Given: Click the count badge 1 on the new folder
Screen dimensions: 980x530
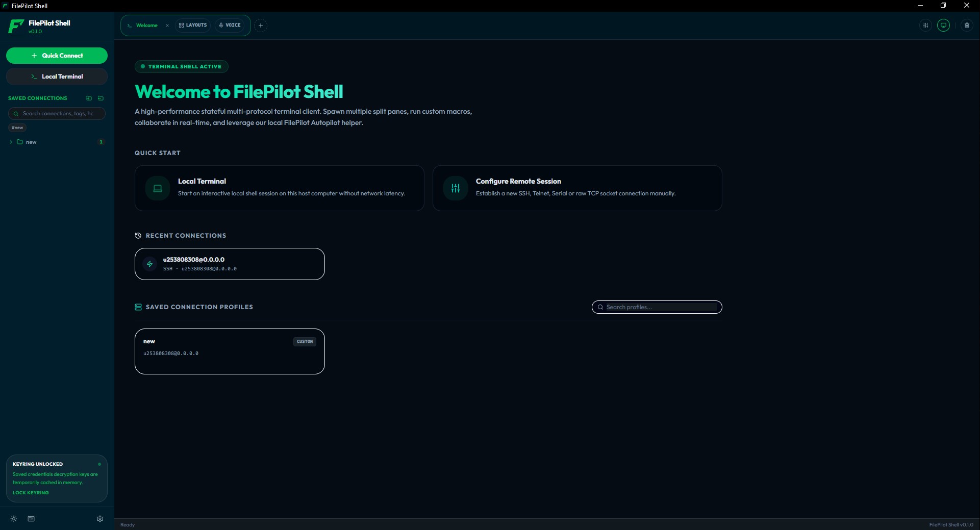Looking at the screenshot, I should tap(101, 142).
